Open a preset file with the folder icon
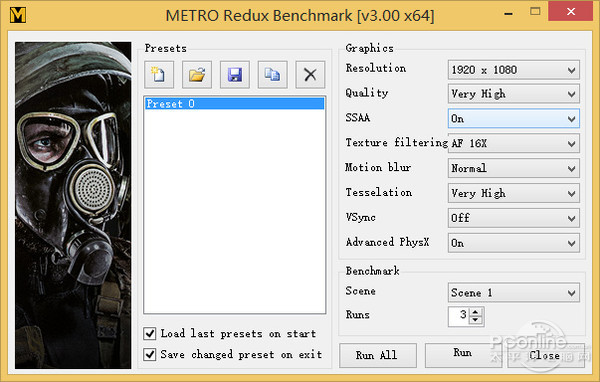 197,75
